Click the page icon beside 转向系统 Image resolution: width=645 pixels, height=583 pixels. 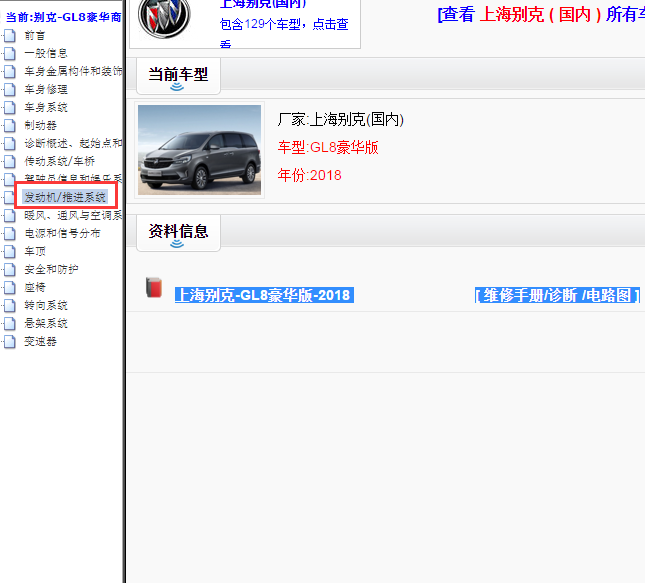(10, 306)
